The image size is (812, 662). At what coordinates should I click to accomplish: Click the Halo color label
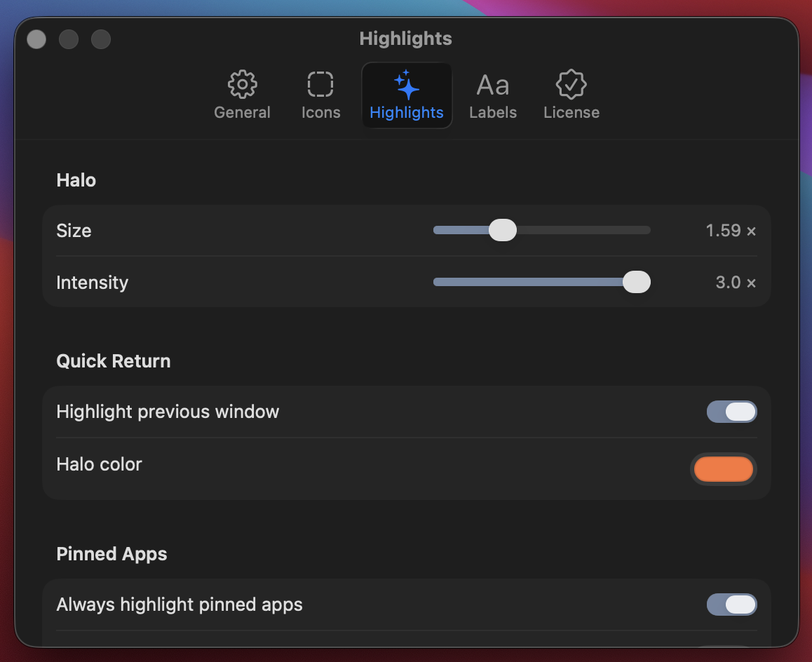pos(99,464)
